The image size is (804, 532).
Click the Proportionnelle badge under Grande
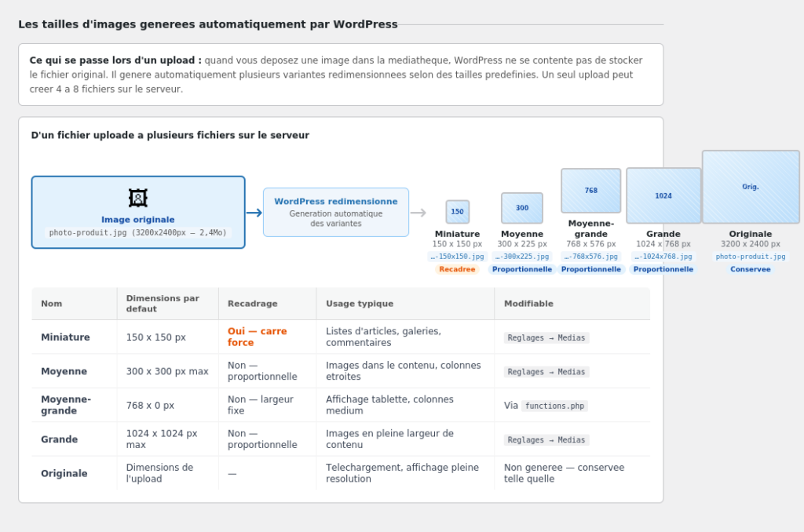coord(663,269)
